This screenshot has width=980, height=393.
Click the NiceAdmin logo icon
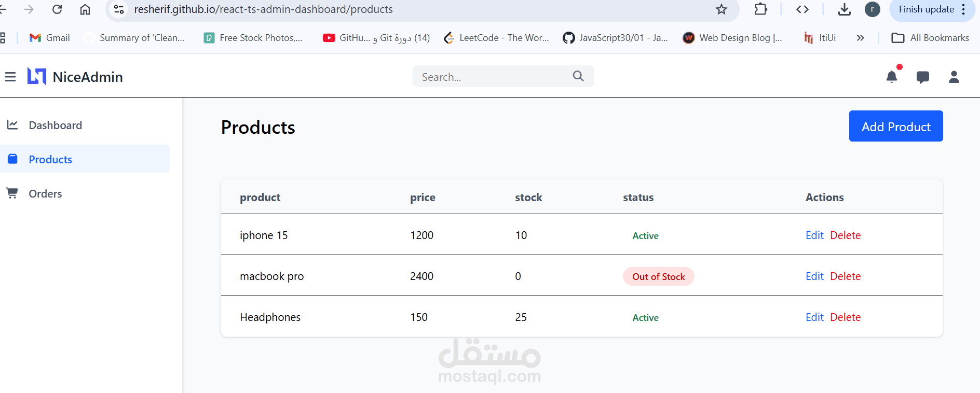point(37,77)
